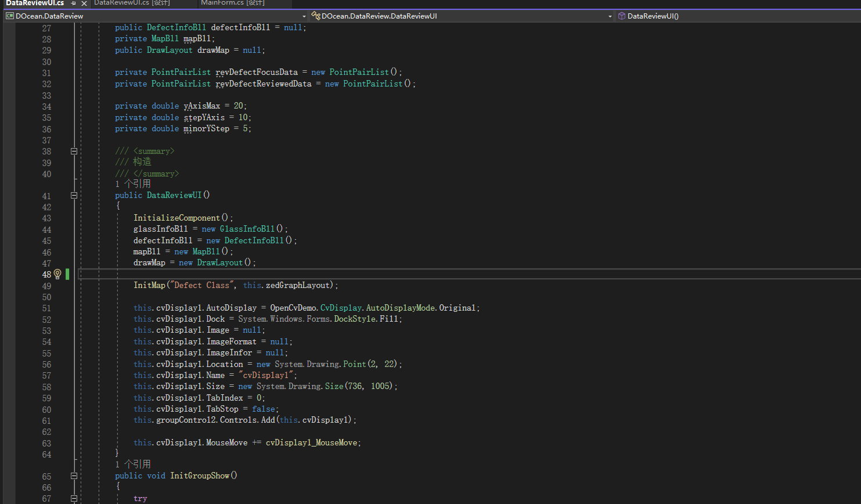Viewport: 861px width, 504px height.
Task: Click 'TabStop' on line 60
Action: [x=222, y=409]
